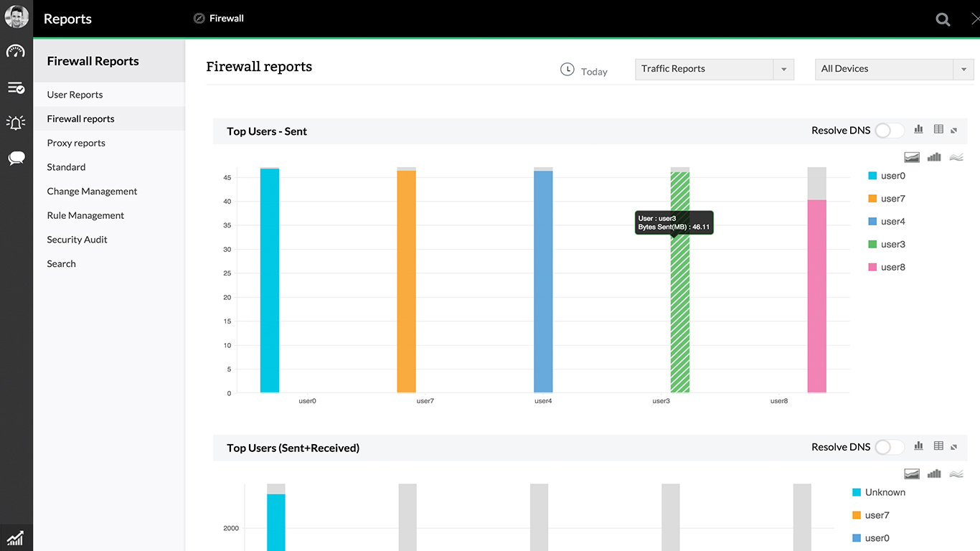Toggle user8 series in the legend
This screenshot has width=980, height=551.
tap(887, 267)
